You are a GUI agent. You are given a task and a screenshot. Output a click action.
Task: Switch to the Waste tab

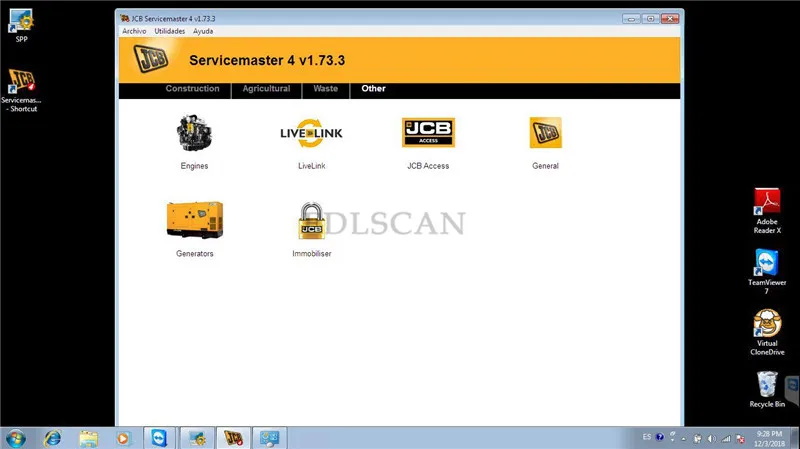click(x=326, y=89)
